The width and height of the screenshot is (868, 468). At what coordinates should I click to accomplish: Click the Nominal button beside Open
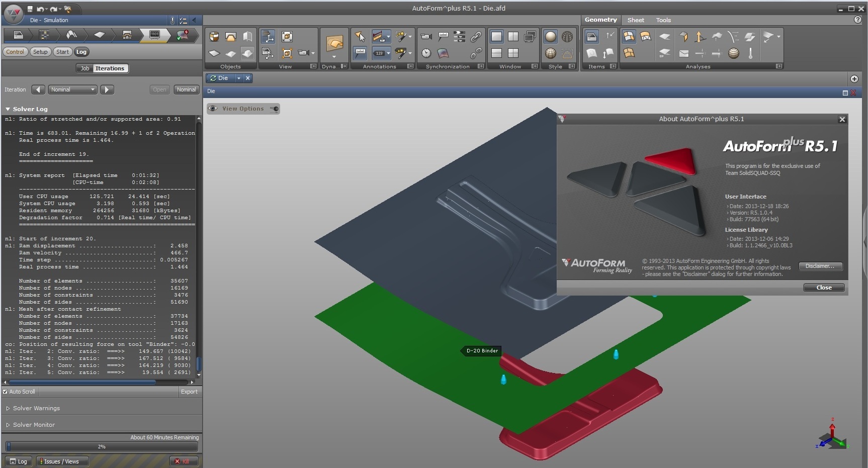click(x=186, y=89)
